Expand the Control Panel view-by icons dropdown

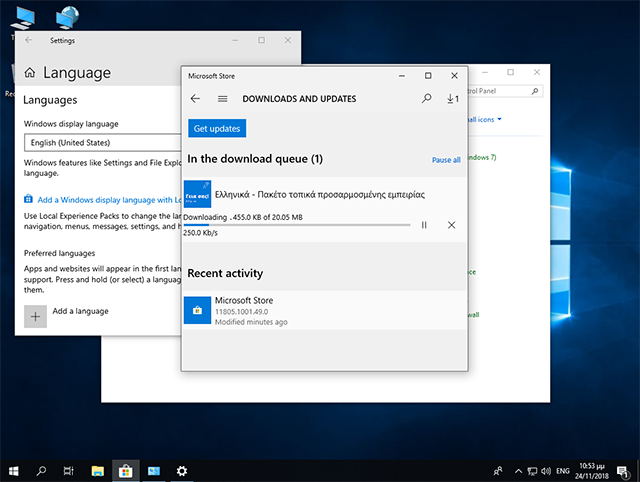(x=488, y=120)
